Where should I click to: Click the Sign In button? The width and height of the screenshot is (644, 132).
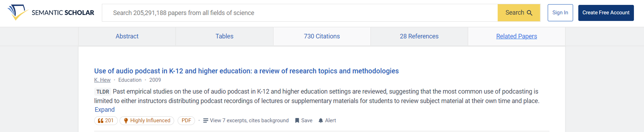coord(560,13)
